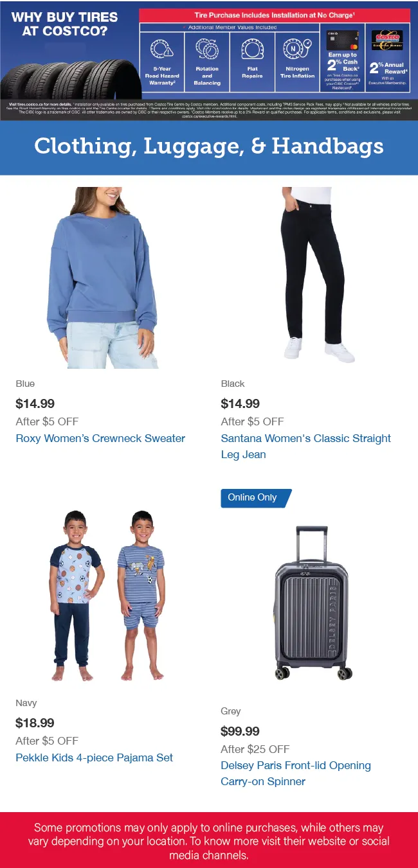This screenshot has width=418, height=868.
Task: Select the grey Delsey suitcase photo
Action: pyautogui.click(x=313, y=603)
